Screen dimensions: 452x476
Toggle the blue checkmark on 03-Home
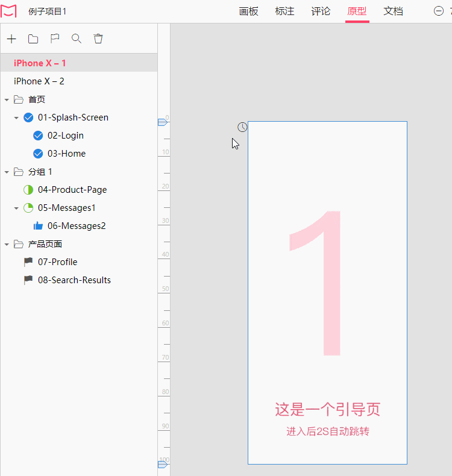pyautogui.click(x=38, y=154)
